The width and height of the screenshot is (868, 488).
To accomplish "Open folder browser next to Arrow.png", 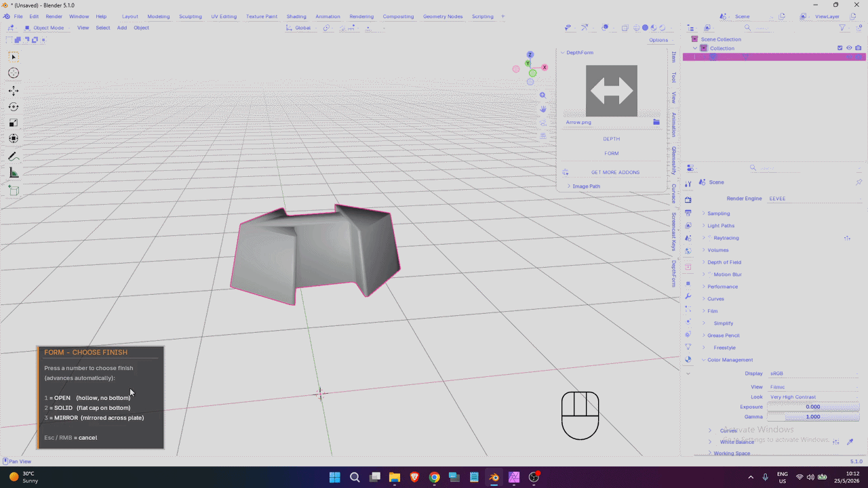I will pyautogui.click(x=656, y=123).
